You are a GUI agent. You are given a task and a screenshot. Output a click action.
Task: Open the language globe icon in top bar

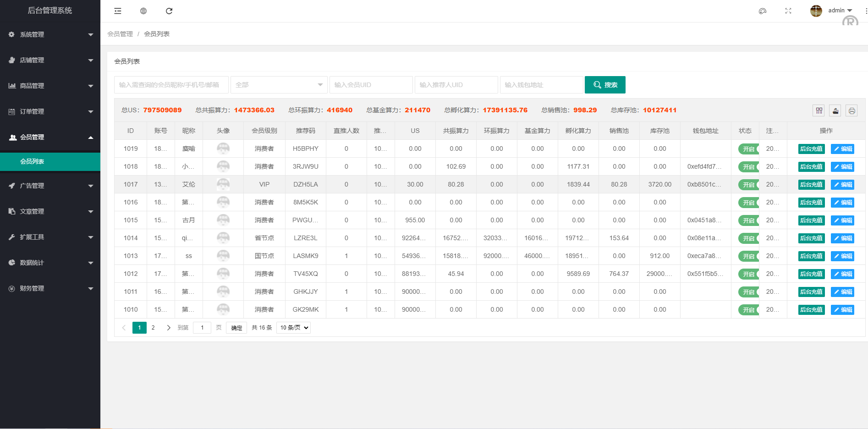point(143,11)
